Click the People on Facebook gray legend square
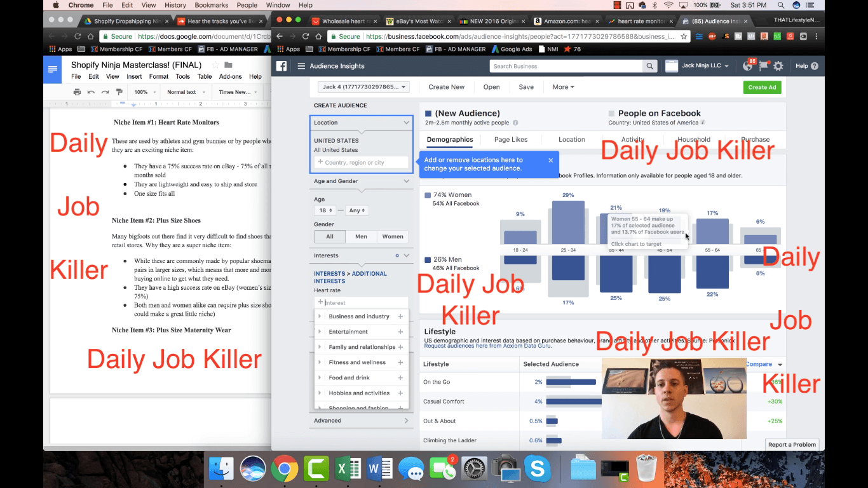The height and width of the screenshot is (488, 868). 612,114
